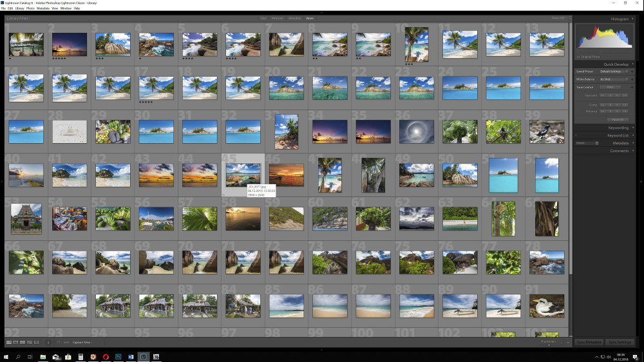
Task: Select thumbnail 28 white crab photo
Action: point(70,131)
